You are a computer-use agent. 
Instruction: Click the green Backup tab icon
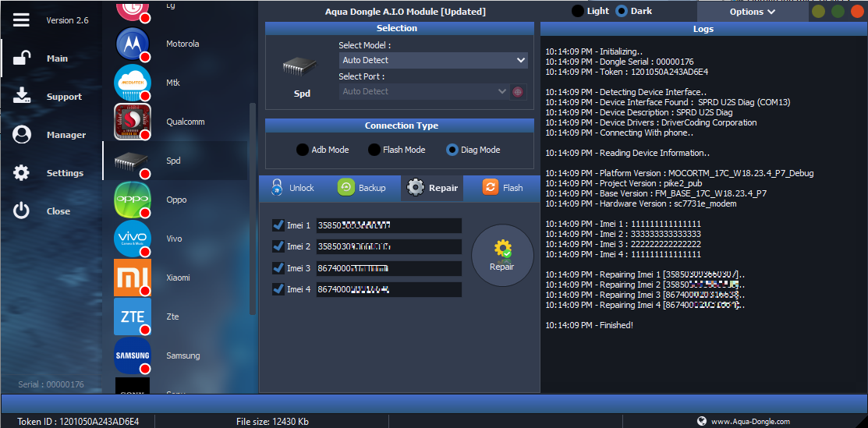coord(346,188)
